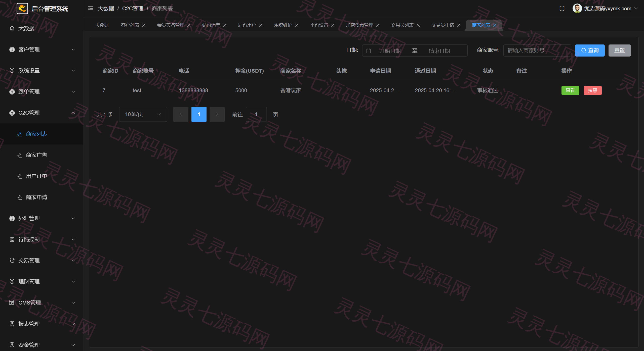The width and height of the screenshot is (644, 351).
Task: Expand 客户管理 sidebar menu
Action: (x=42, y=49)
